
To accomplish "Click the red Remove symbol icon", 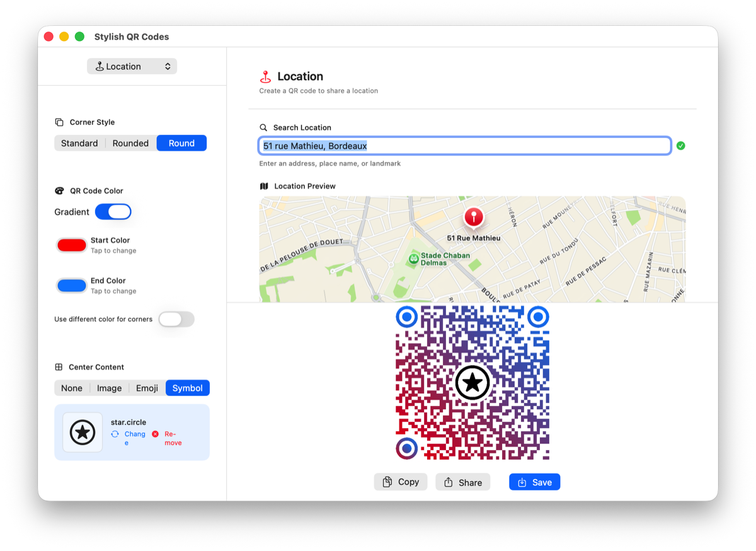I will coord(156,434).
